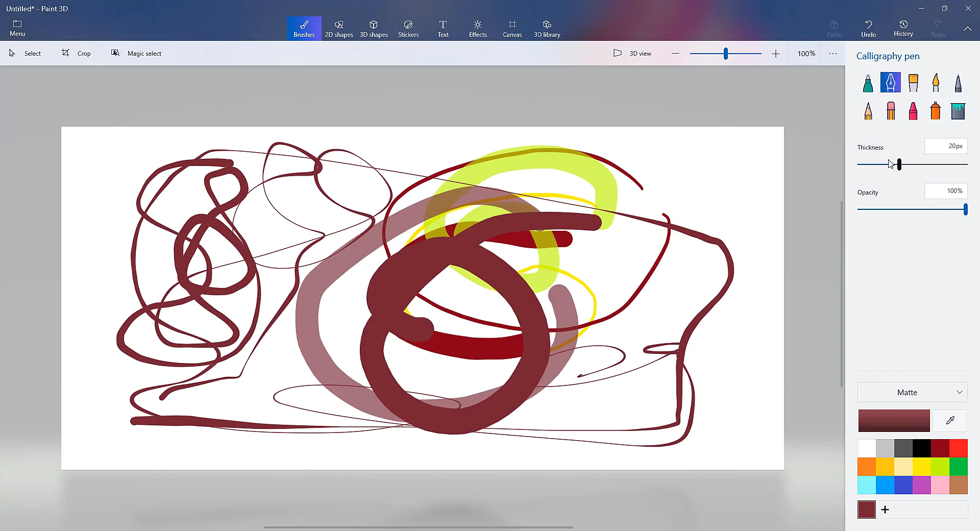This screenshot has height=531, width=980.
Task: Select the custom maroon color swatch
Action: coord(867,510)
